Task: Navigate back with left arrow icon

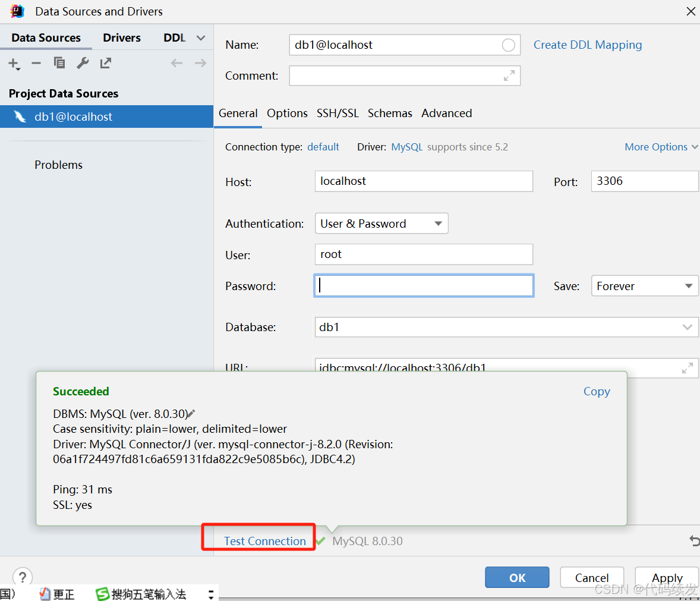Action: [177, 63]
